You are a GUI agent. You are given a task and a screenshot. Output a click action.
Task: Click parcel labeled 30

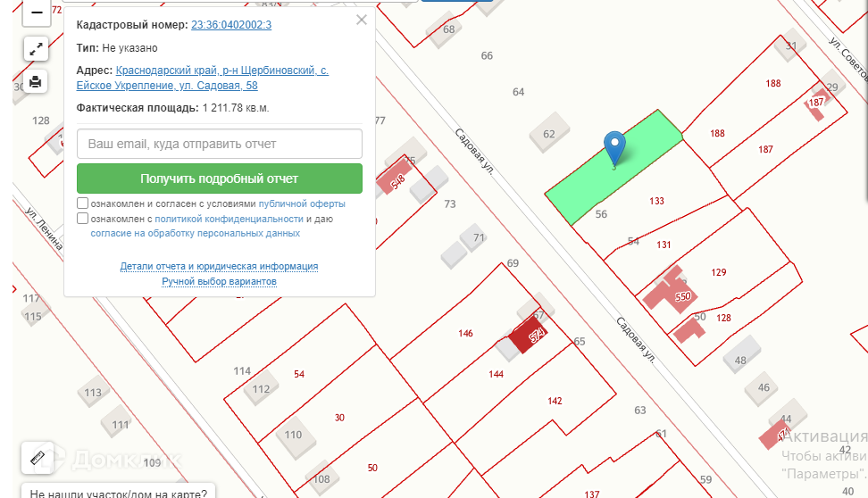339,418
